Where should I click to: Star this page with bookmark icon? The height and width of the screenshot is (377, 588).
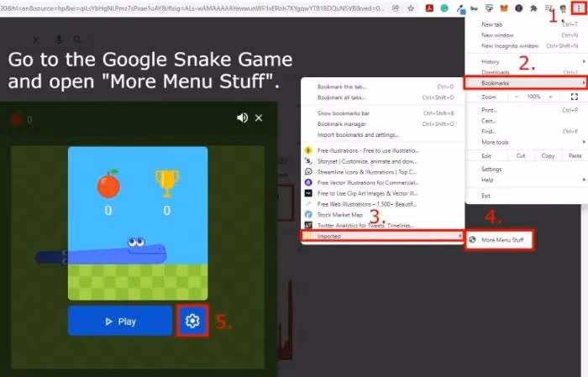pos(410,8)
